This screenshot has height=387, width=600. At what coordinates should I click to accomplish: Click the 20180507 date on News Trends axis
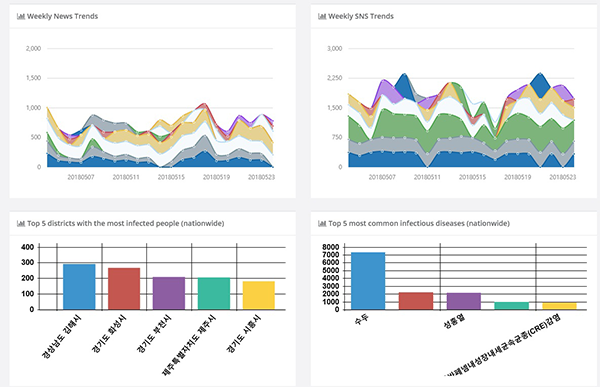81,177
